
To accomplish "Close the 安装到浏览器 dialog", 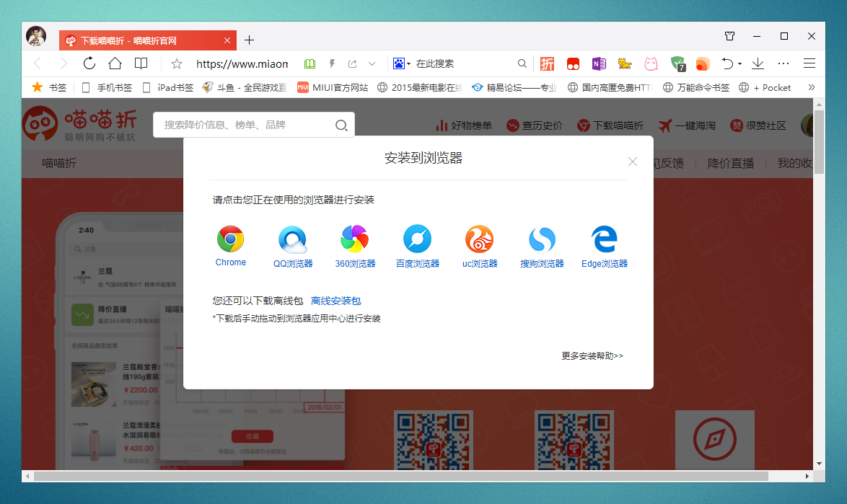I will point(633,162).
